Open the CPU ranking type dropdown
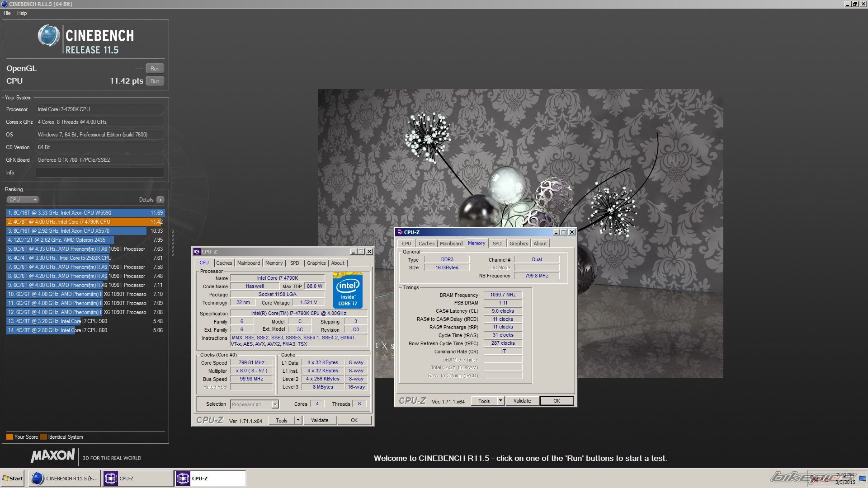868x488 pixels. pyautogui.click(x=23, y=200)
